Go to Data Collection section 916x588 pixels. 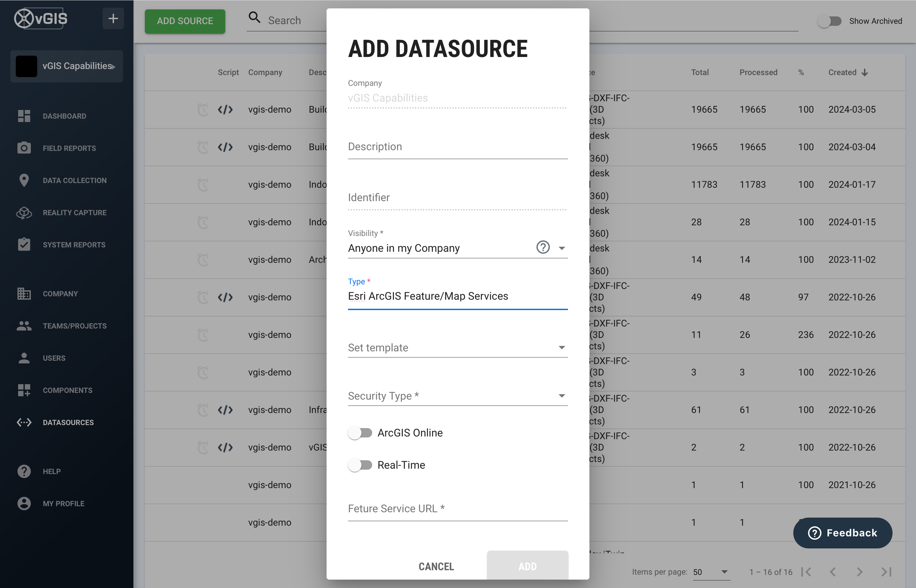coord(74,180)
